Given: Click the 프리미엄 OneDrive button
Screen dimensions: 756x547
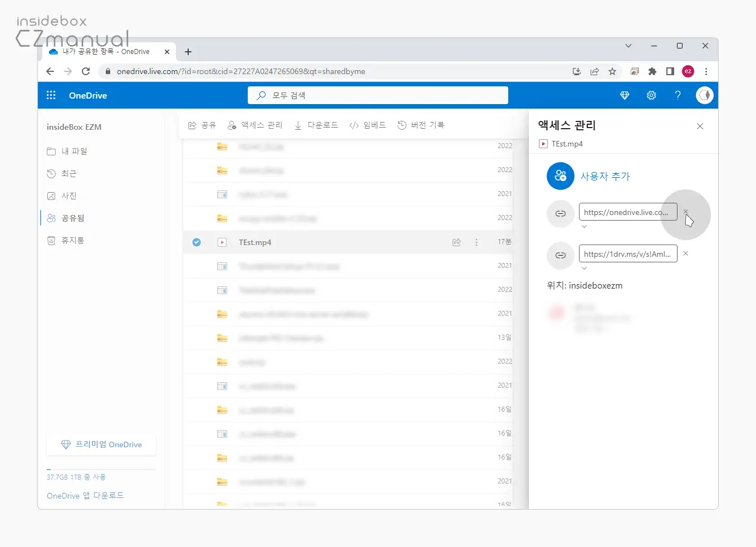Looking at the screenshot, I should click(101, 445).
